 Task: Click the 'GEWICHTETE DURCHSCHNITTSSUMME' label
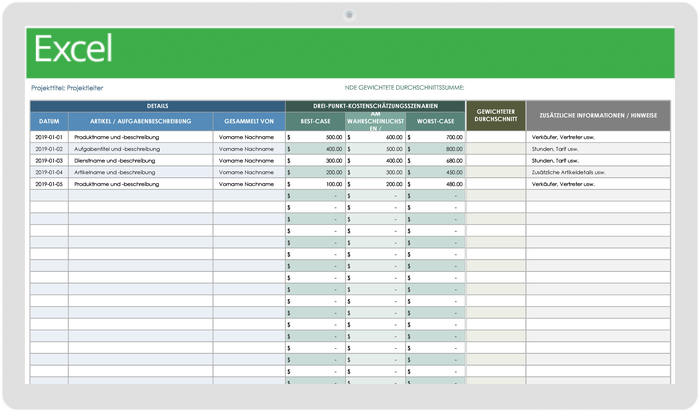[x=404, y=87]
